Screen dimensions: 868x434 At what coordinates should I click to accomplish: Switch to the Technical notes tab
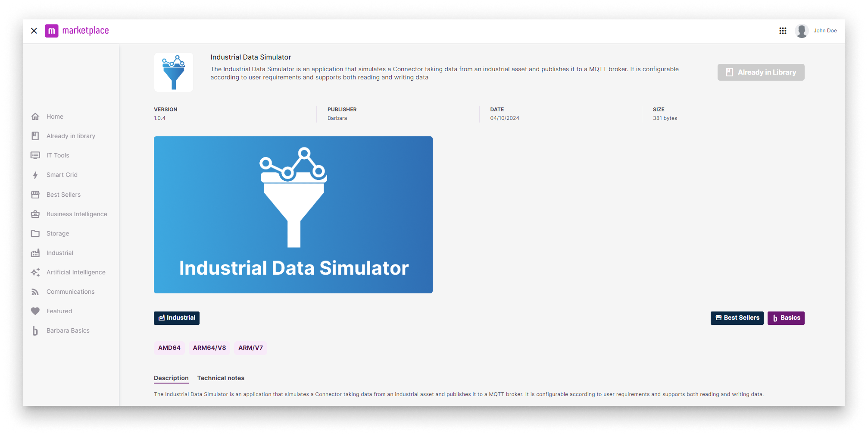click(221, 377)
